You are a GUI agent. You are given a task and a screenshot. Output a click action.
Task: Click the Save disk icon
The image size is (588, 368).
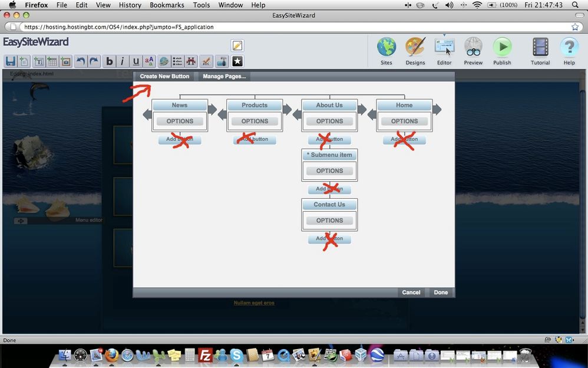pos(10,61)
